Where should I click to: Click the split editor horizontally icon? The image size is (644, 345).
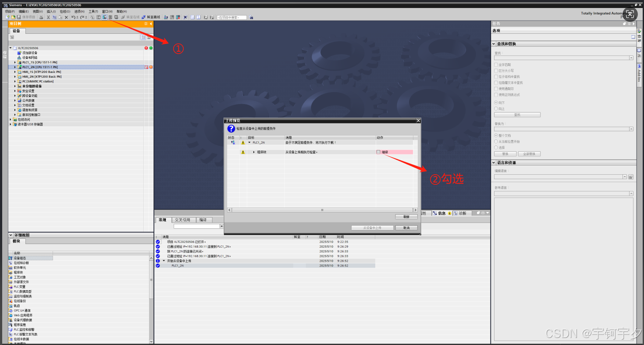(192, 17)
